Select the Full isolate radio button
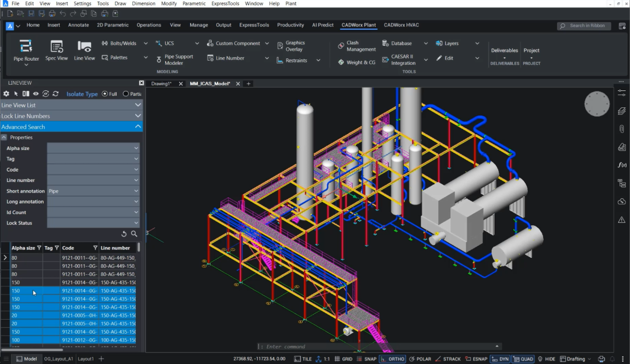The height and width of the screenshot is (364, 630). click(105, 93)
